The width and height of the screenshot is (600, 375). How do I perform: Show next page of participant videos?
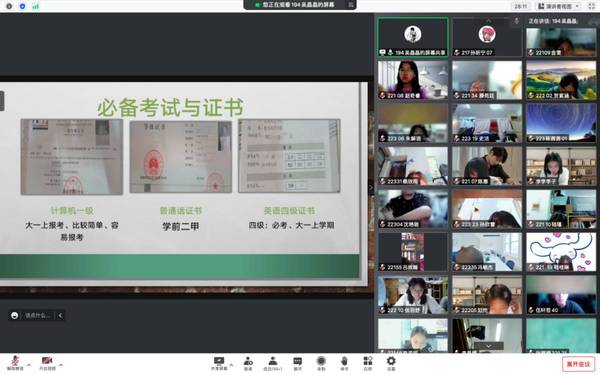[488, 346]
